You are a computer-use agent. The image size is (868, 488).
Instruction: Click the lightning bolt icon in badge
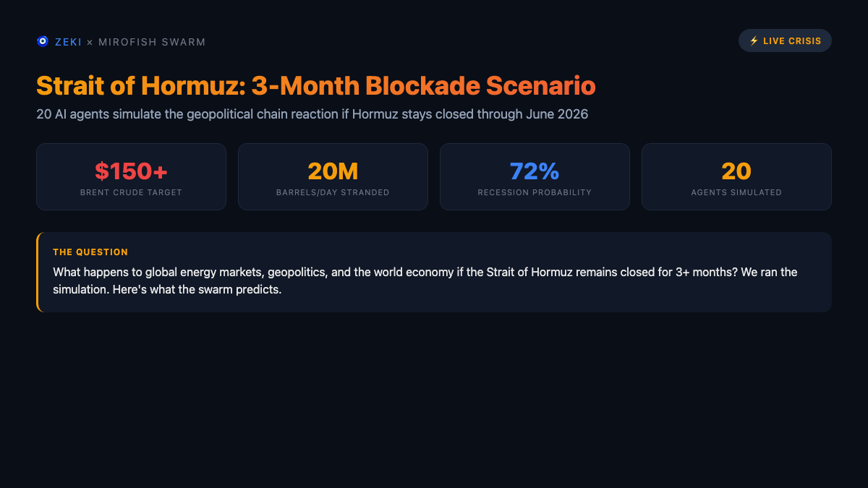pos(754,41)
